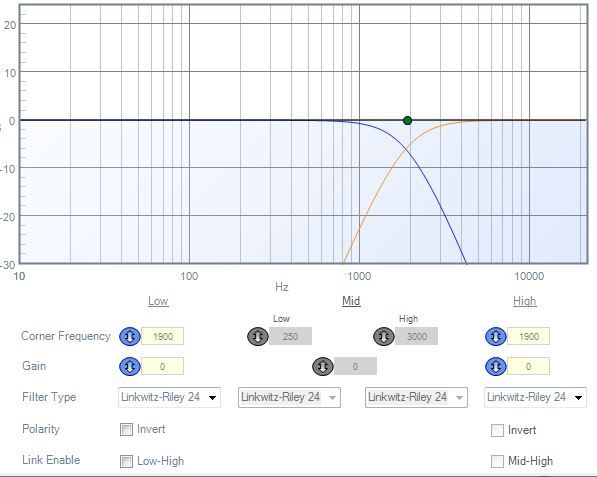Select the Low band heading link
The height and width of the screenshot is (477, 597).
(x=158, y=301)
